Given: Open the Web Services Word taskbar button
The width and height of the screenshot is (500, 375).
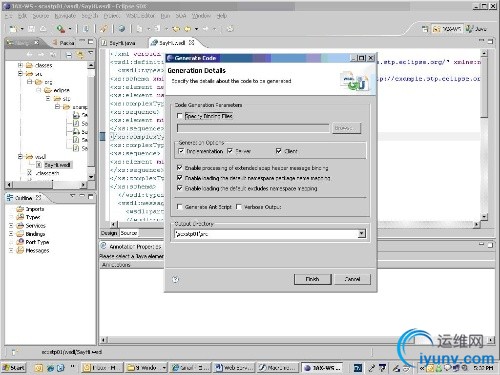Looking at the screenshot, I should pyautogui.click(x=234, y=368).
